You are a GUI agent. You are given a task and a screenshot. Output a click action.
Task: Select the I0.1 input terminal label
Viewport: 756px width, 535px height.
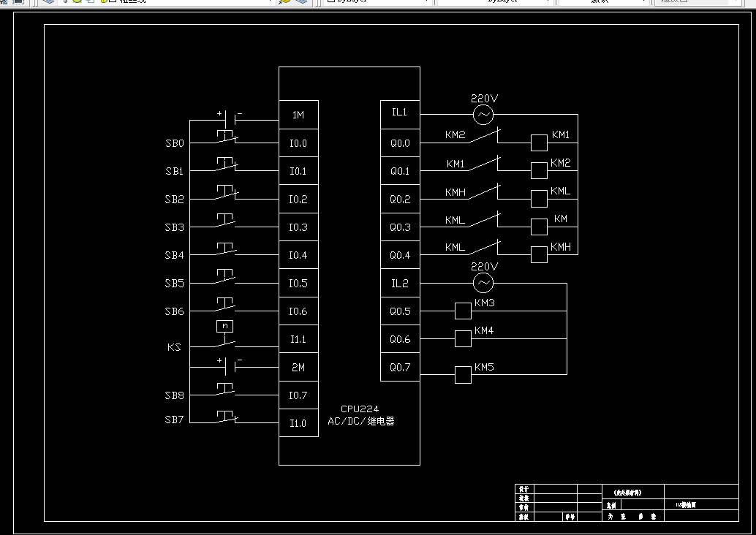298,171
